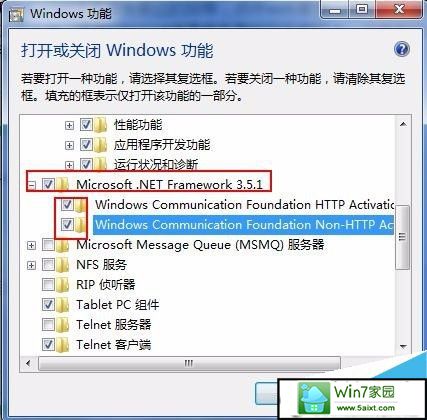Expand the Microsoft Message Queue (MSMQ) node
The image size is (427, 420).
[x=31, y=245]
